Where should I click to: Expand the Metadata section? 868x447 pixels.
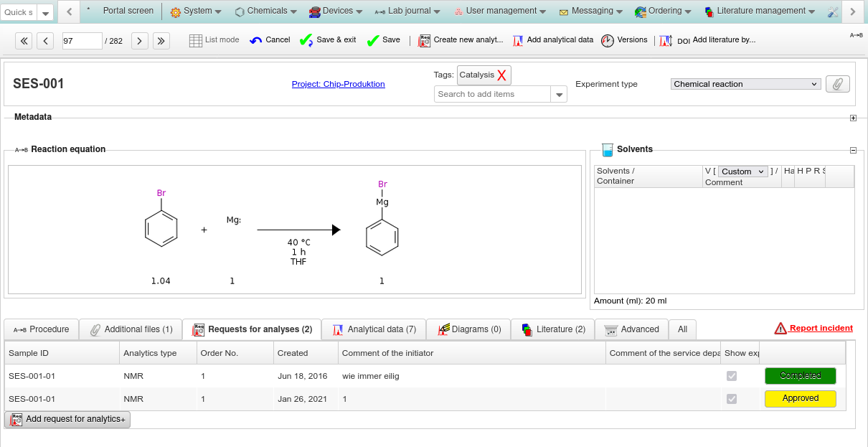coord(853,118)
